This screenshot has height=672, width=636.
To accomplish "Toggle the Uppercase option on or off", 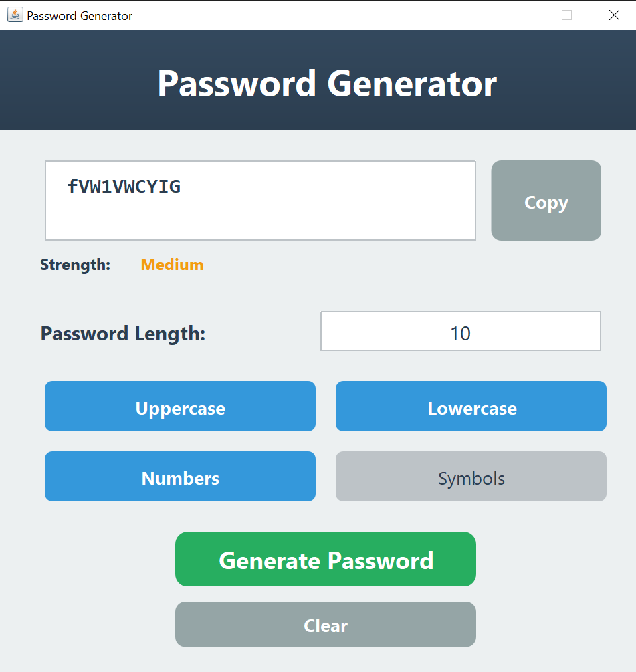I will click(x=180, y=406).
